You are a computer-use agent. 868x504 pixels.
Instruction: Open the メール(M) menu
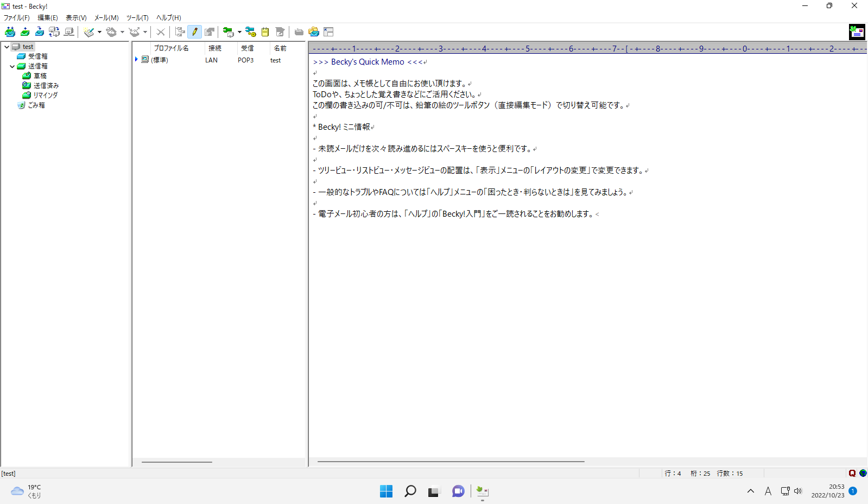[x=106, y=18]
